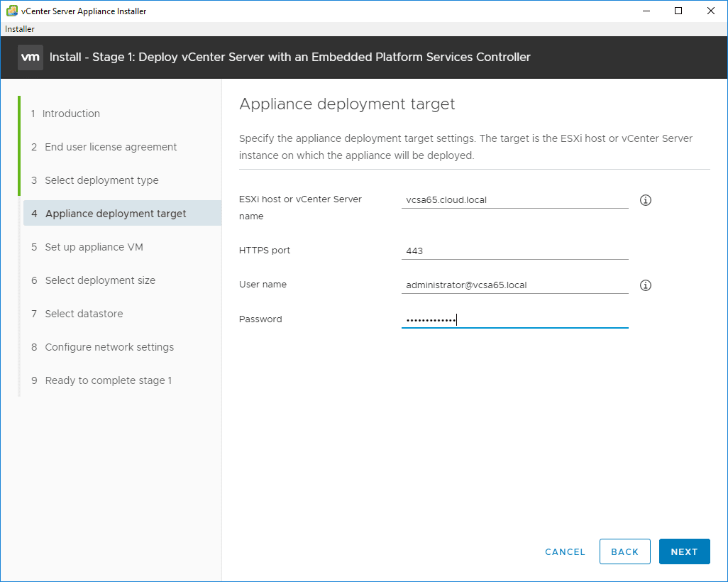
Task: Click info icon beside User name field
Action: [646, 285]
